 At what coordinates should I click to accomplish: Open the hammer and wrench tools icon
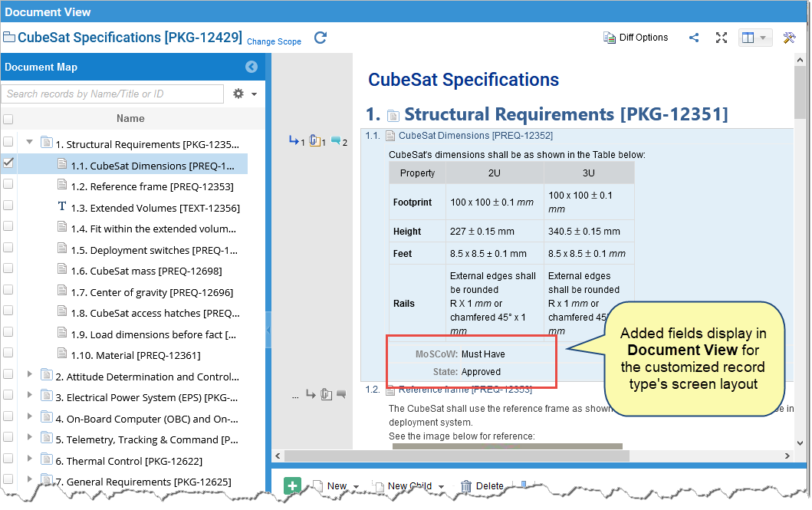pyautogui.click(x=789, y=38)
